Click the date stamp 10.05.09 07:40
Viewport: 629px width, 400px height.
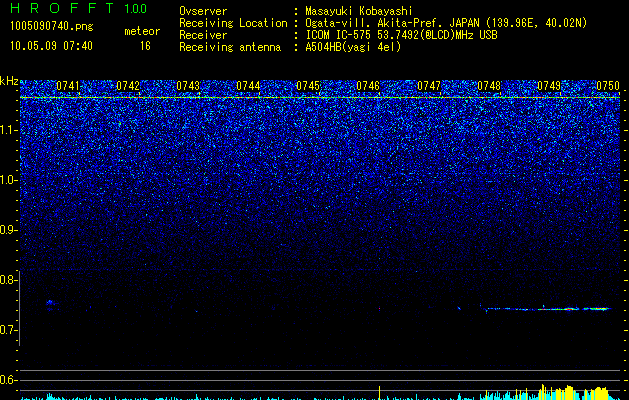[51, 46]
